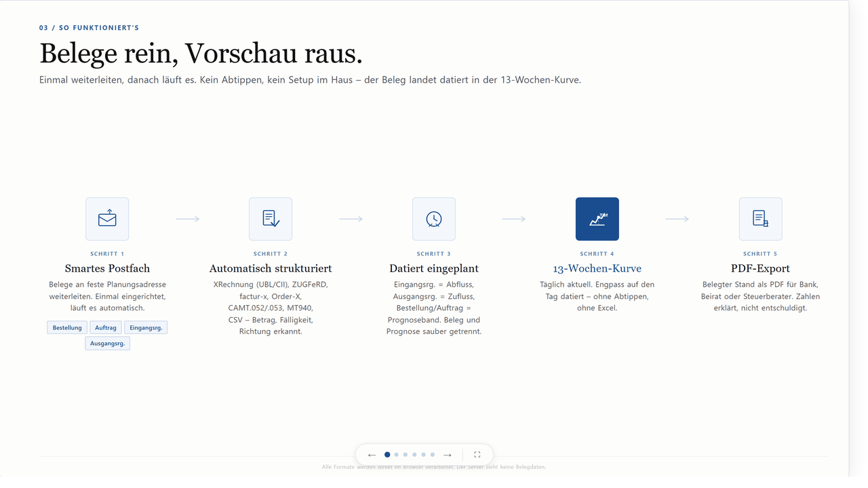Click the Ausgangsrg. tag
The height and width of the screenshot is (488, 868).
point(107,344)
